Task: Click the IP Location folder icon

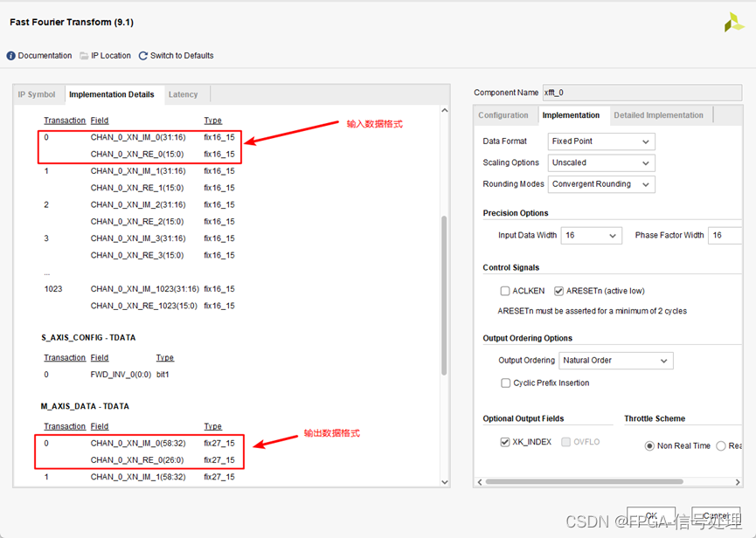Action: click(84, 56)
